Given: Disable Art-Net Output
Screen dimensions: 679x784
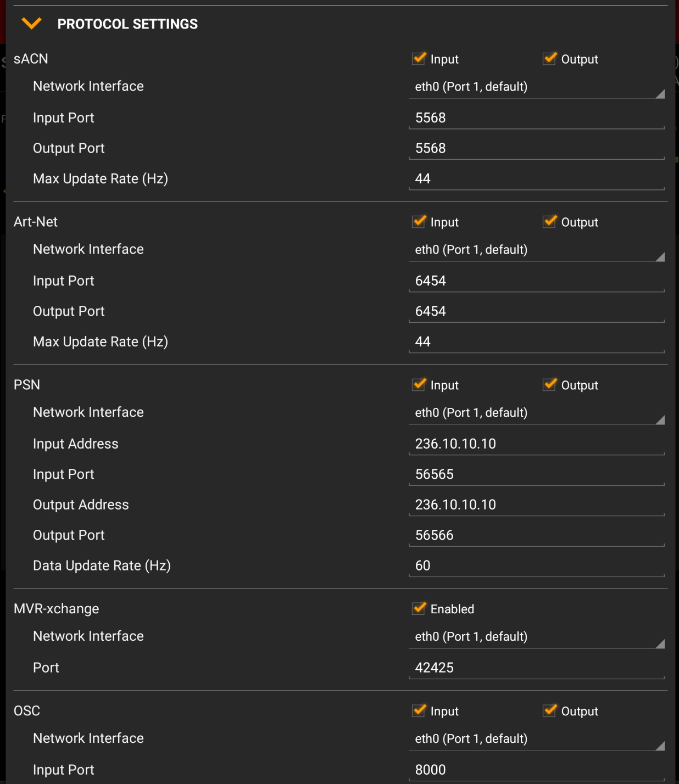Looking at the screenshot, I should pyautogui.click(x=549, y=222).
